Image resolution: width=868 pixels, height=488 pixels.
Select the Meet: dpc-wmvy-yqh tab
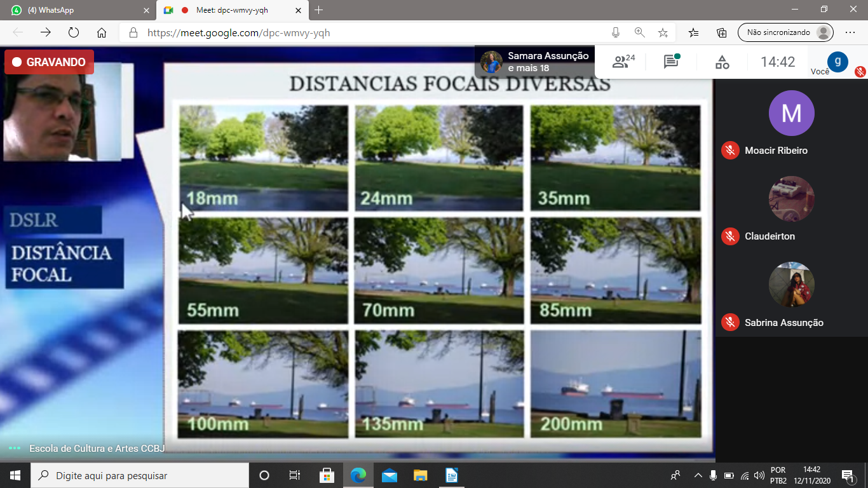(x=232, y=10)
